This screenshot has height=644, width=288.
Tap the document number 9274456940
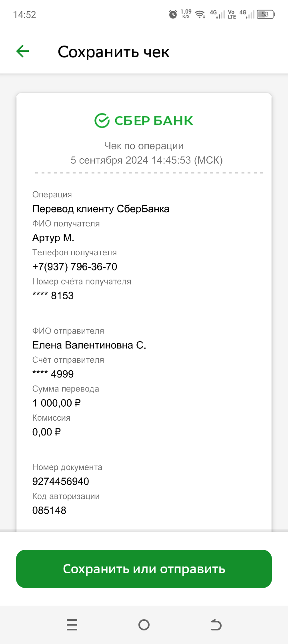point(61,481)
